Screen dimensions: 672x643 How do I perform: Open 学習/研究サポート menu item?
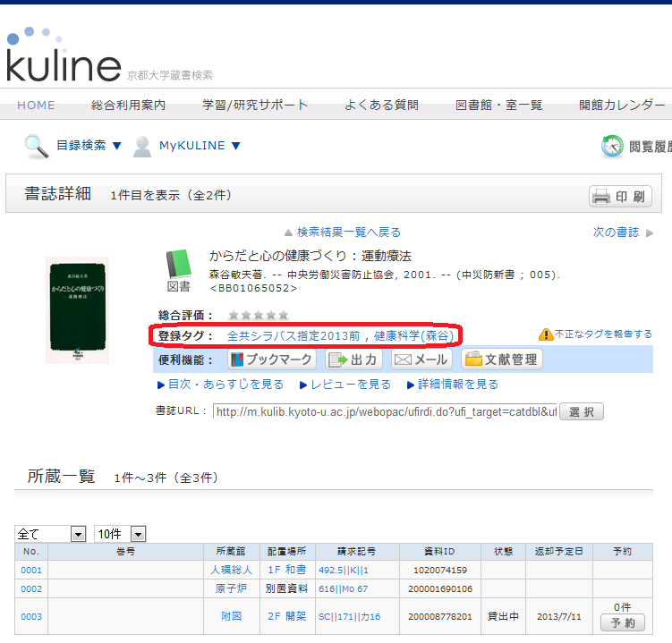click(255, 105)
